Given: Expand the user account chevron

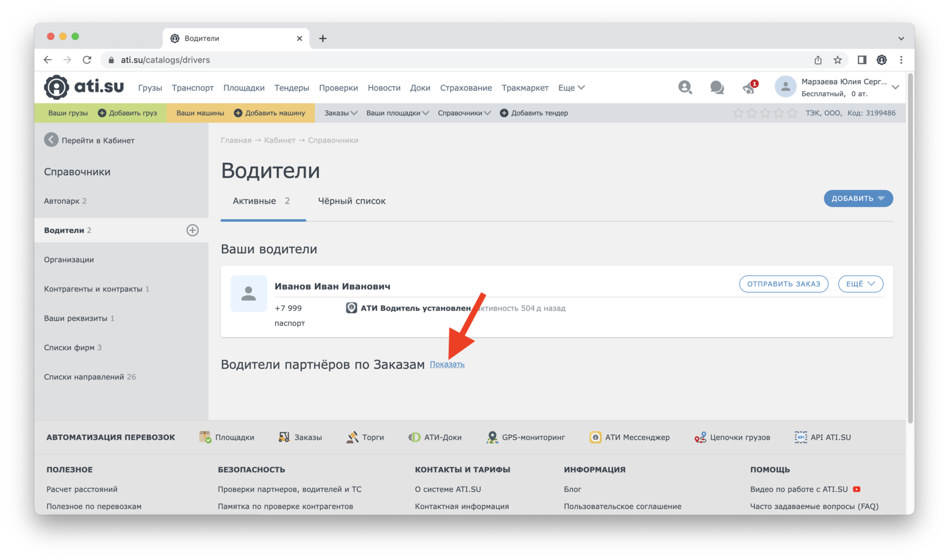Looking at the screenshot, I should click(x=895, y=88).
